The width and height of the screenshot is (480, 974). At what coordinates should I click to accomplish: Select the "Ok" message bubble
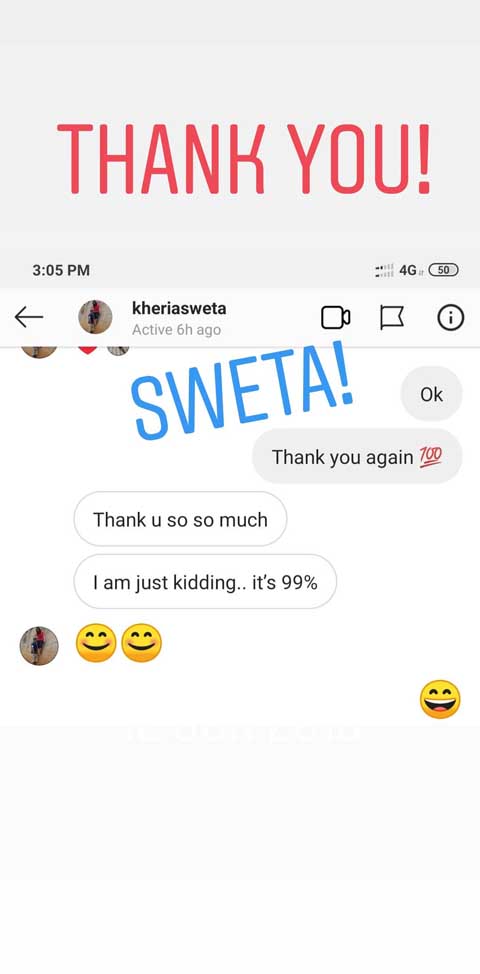432,394
